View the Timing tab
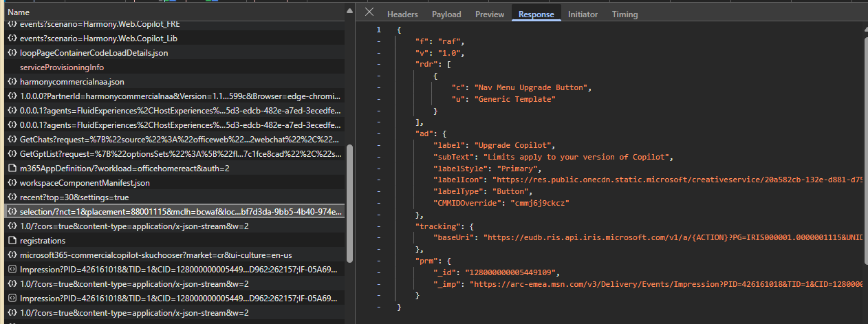Screen dimensions: 868x324 [625, 14]
